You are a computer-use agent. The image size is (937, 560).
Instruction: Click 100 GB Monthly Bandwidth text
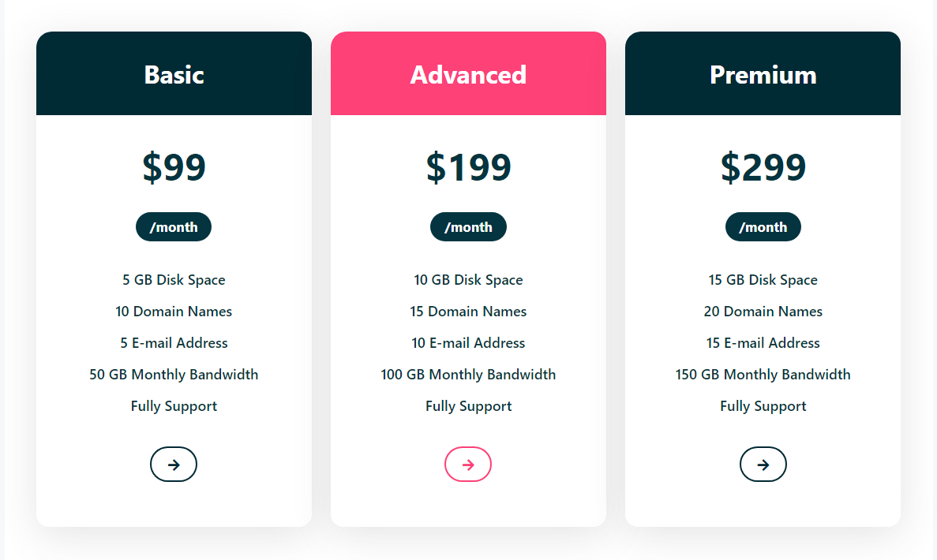point(469,375)
